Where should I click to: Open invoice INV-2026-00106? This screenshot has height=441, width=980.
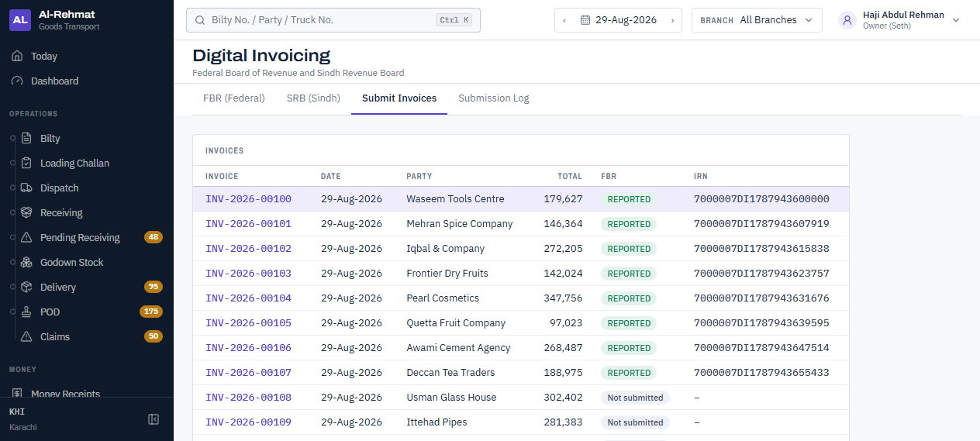tap(248, 348)
